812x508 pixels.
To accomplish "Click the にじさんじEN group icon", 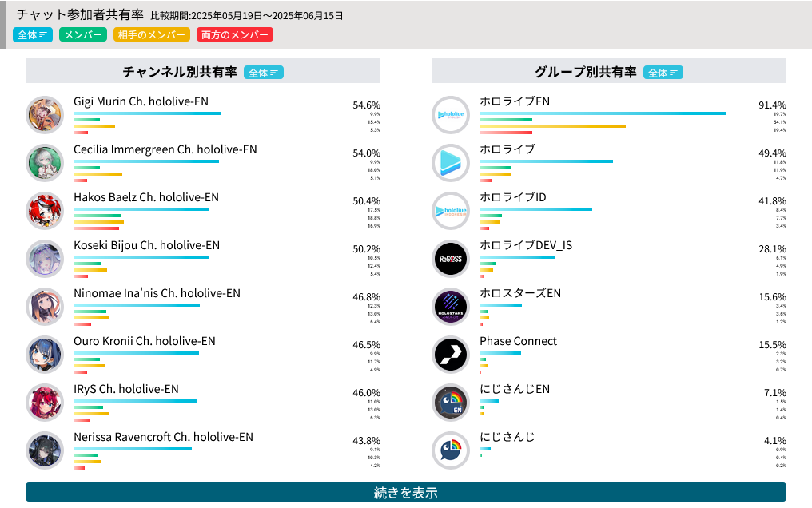I will point(451,403).
